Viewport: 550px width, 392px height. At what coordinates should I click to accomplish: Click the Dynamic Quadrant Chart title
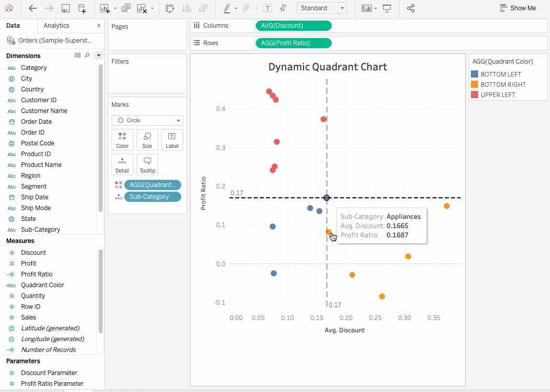328,67
